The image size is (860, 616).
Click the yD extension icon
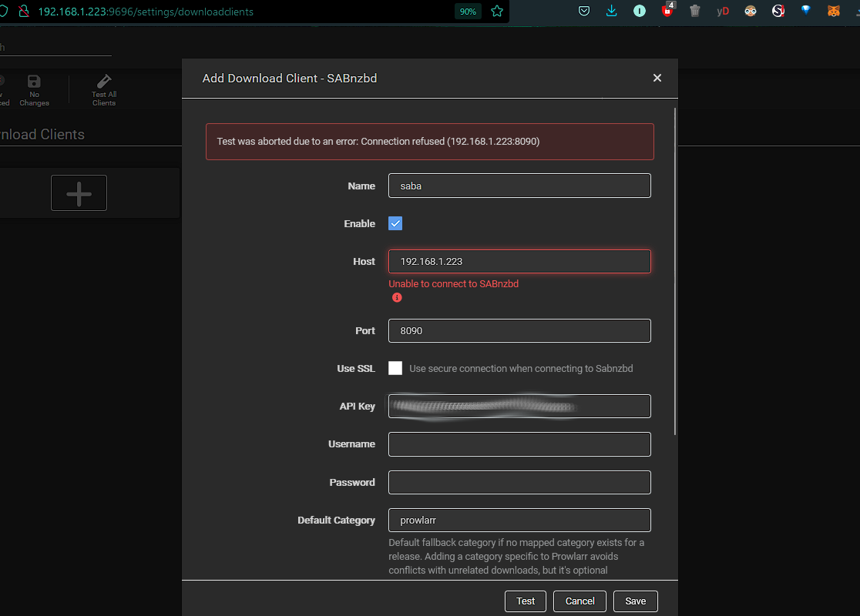[x=723, y=11]
